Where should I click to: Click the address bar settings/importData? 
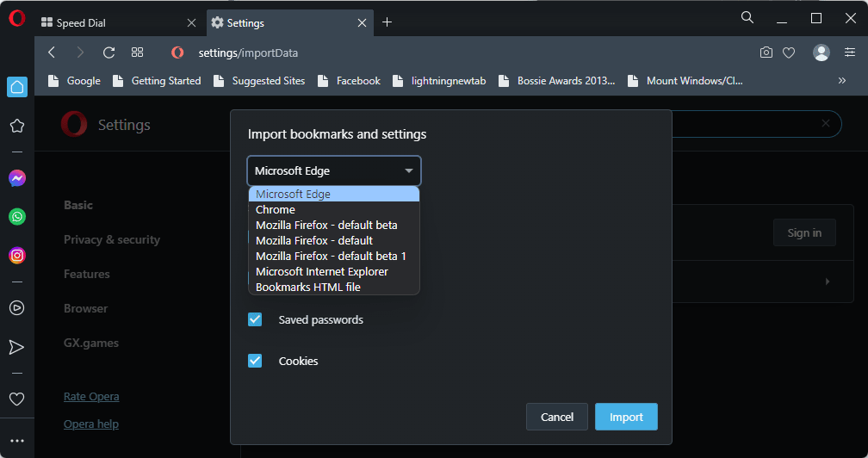[248, 53]
